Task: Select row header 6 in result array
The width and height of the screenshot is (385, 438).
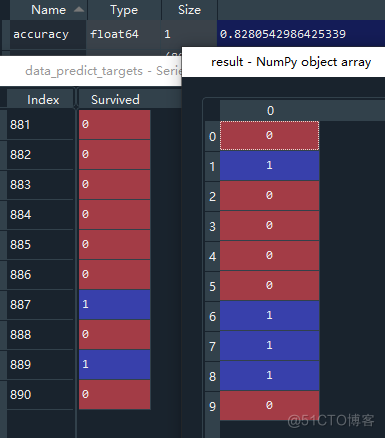Action: pos(212,316)
